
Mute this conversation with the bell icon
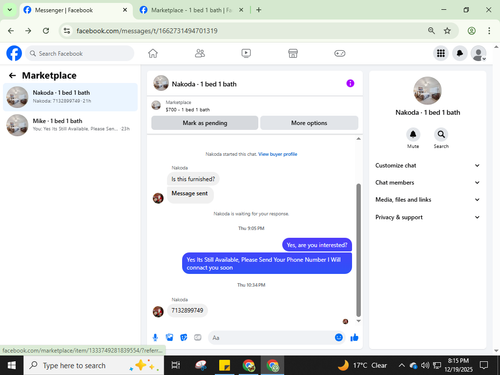(x=413, y=134)
